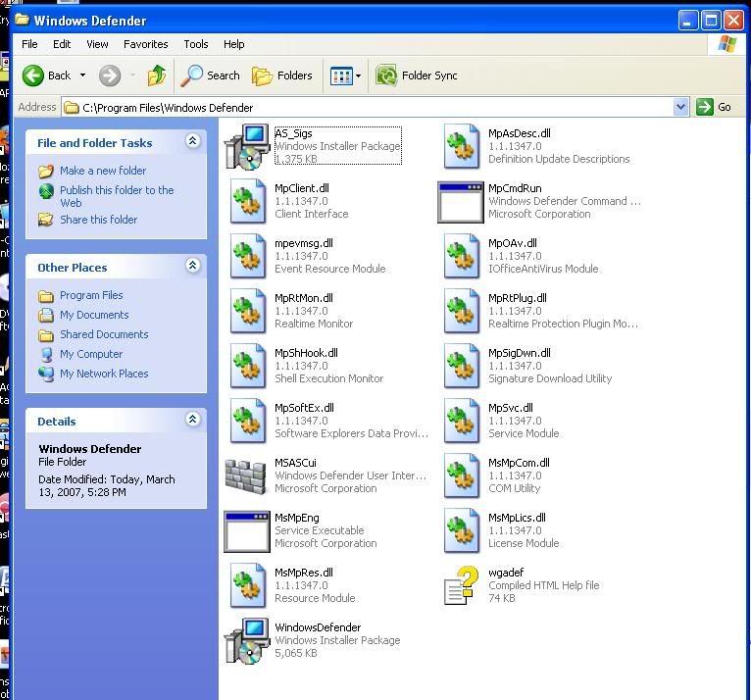Select the MsMpLics.dll file icon

pyautogui.click(x=461, y=531)
